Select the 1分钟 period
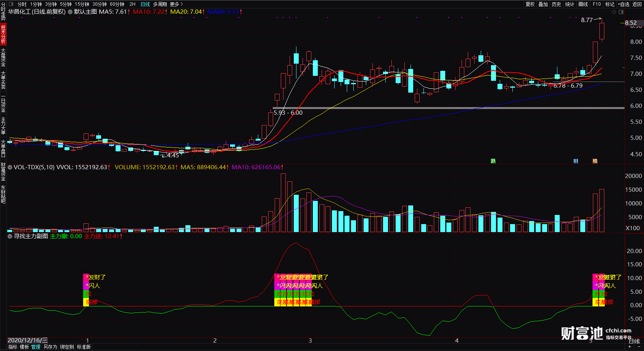Screen dimensions: 644x351 pos(36,4)
